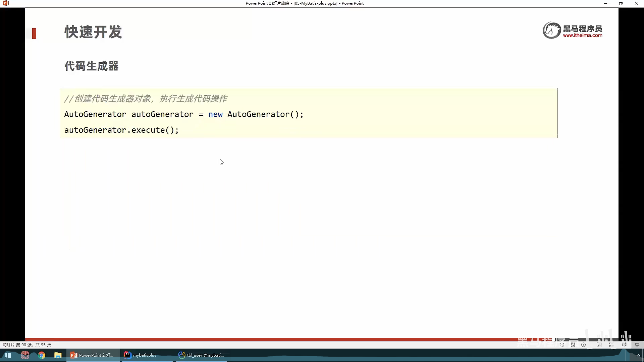Screen dimensions: 644x362
Task: Go to previous slide button
Action: [x=562, y=345]
